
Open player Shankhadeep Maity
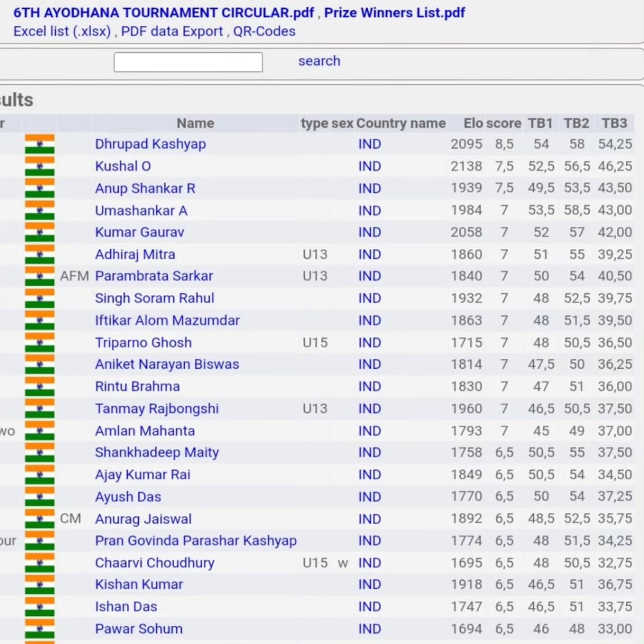(157, 453)
